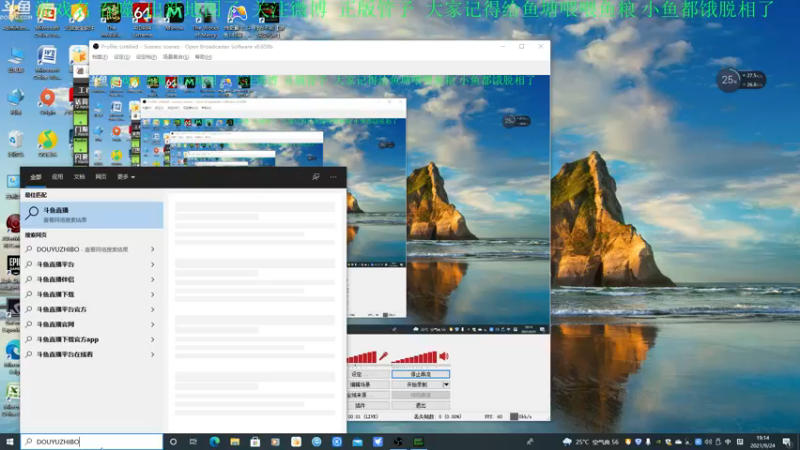Open the green letter M Monster icon on desktop

[174, 18]
